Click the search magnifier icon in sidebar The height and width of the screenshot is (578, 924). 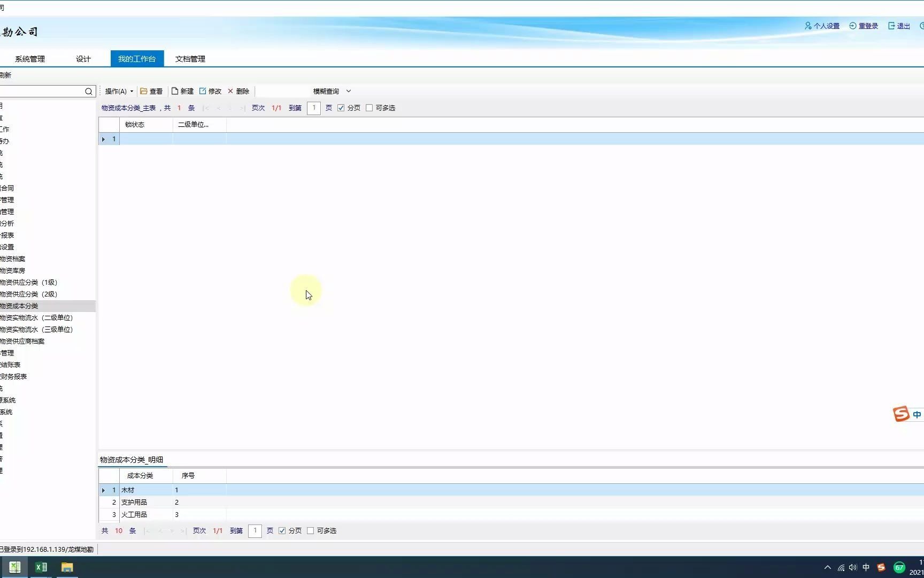pyautogui.click(x=88, y=92)
